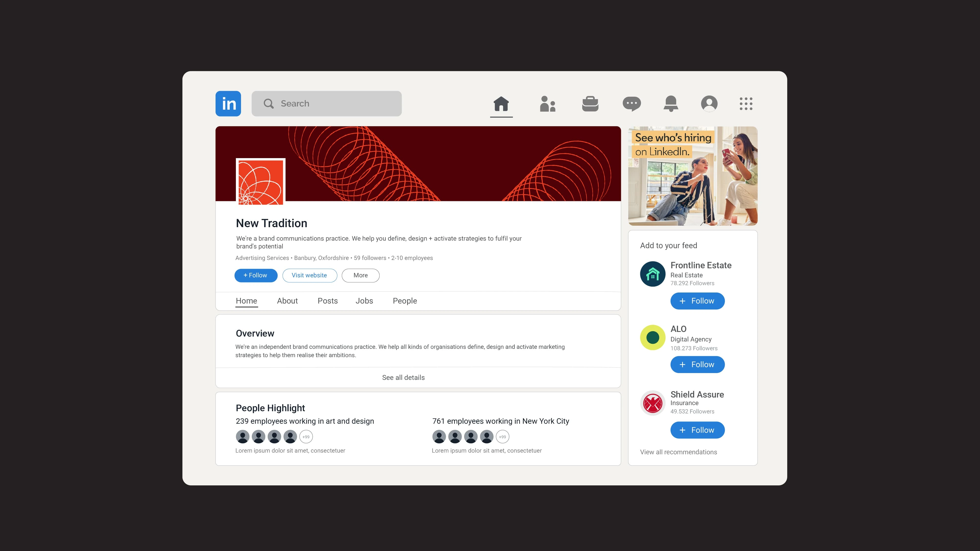980x551 pixels.
Task: Open the Jobs briefcase icon
Action: tap(590, 104)
